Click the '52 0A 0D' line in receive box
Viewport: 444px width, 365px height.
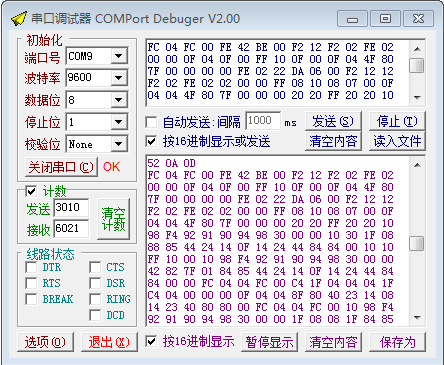click(x=171, y=163)
